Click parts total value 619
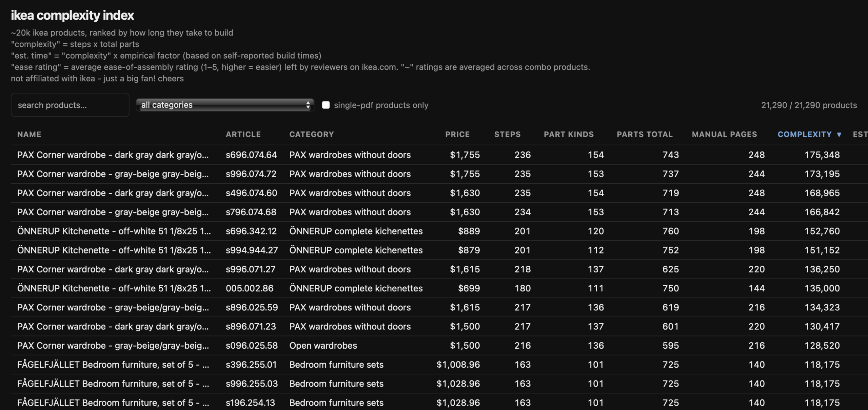868x410 pixels. [x=671, y=307]
